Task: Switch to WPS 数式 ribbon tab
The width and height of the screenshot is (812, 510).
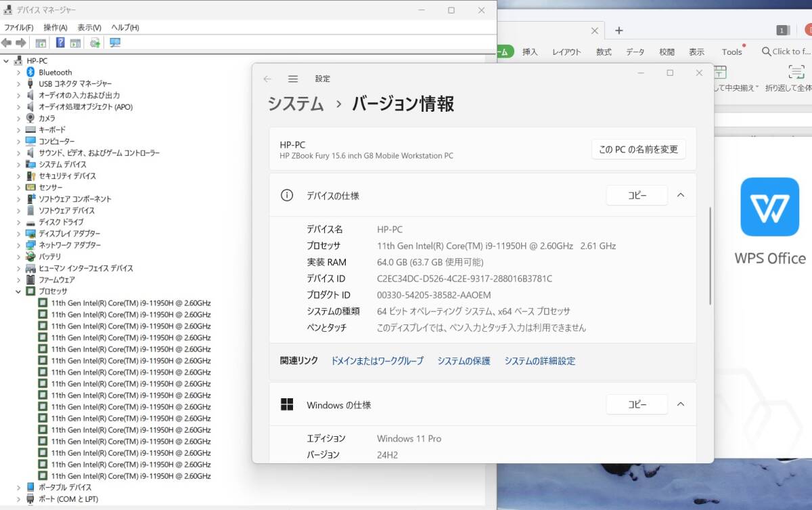Action: (x=604, y=51)
